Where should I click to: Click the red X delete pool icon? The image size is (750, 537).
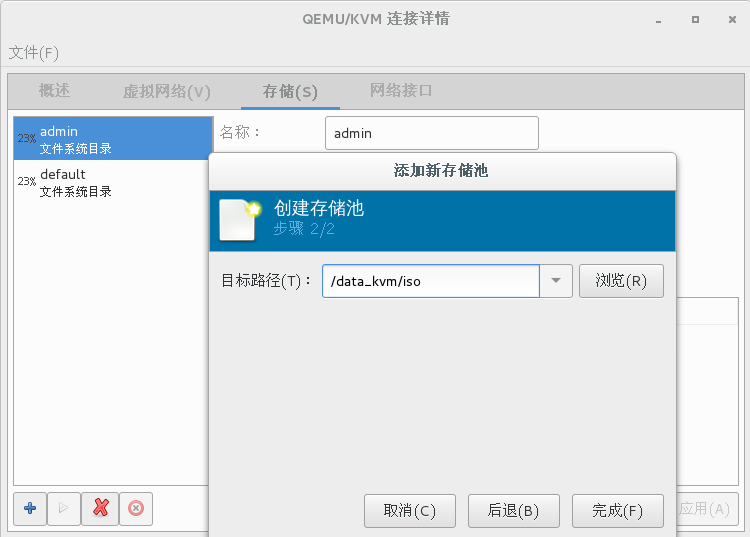(100, 508)
